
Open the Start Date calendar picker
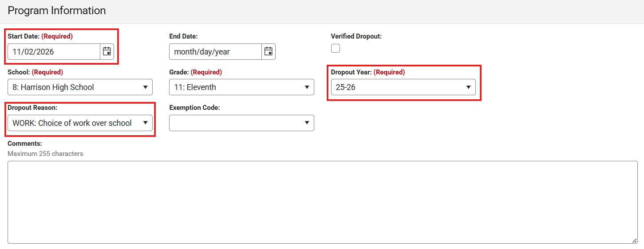[107, 51]
